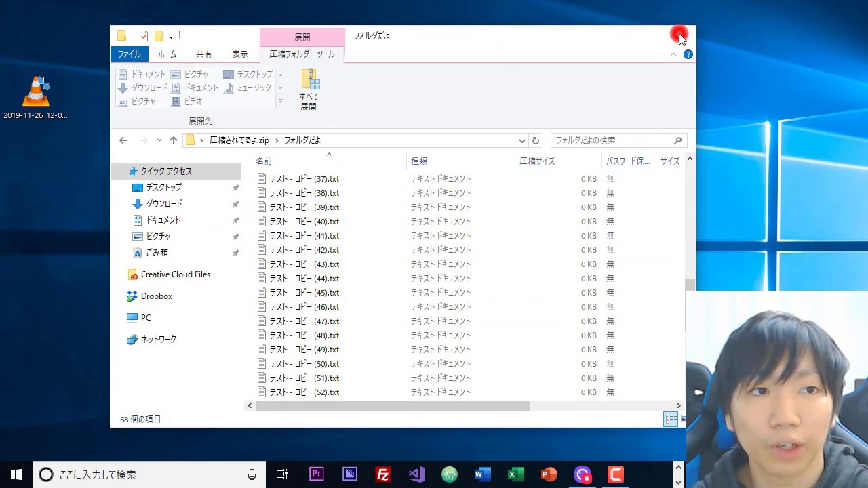Click the horizontal scrollbar thumb

coord(393,406)
